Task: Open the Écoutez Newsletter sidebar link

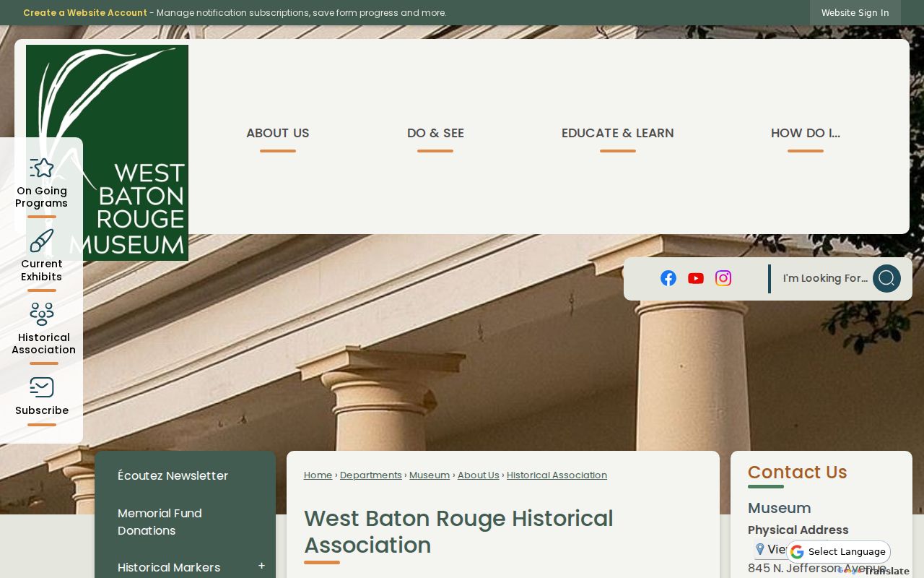Action: pos(173,475)
